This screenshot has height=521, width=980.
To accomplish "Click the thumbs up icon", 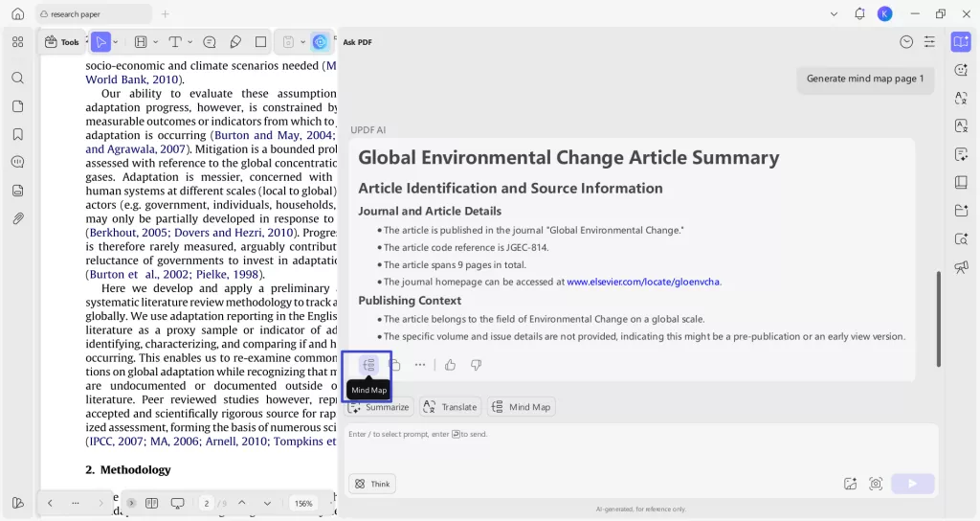I will point(450,365).
